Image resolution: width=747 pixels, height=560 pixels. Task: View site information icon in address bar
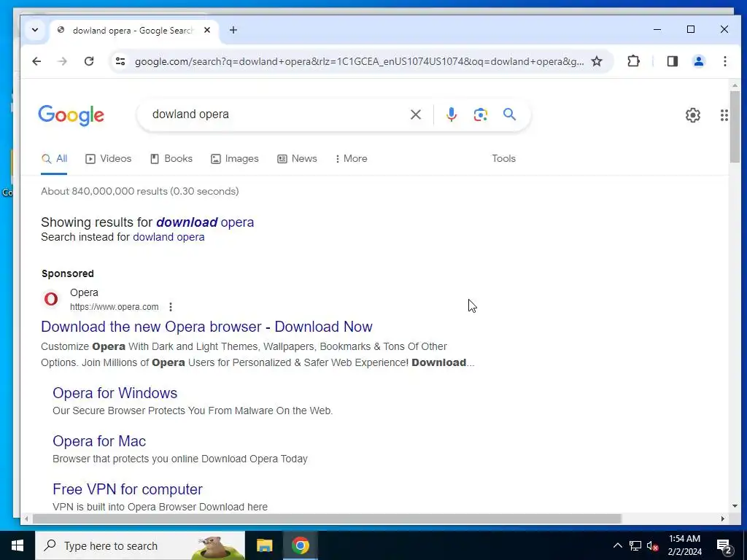pyautogui.click(x=120, y=61)
